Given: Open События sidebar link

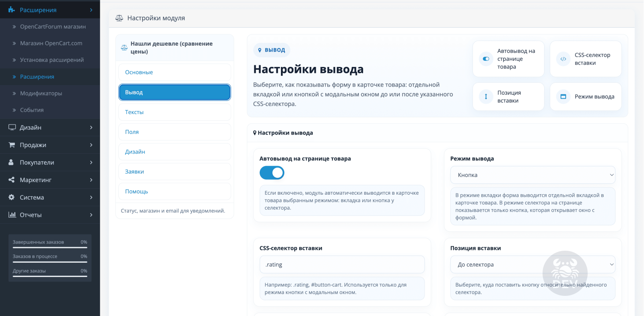Looking at the screenshot, I should [32, 110].
